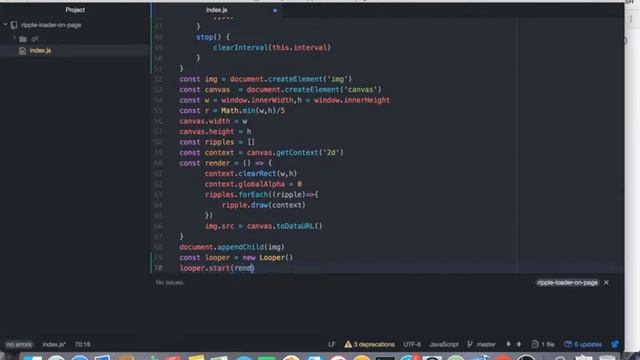The image size is (640, 360).
Task: Click the blue icon at status bar end
Action: [615, 344]
